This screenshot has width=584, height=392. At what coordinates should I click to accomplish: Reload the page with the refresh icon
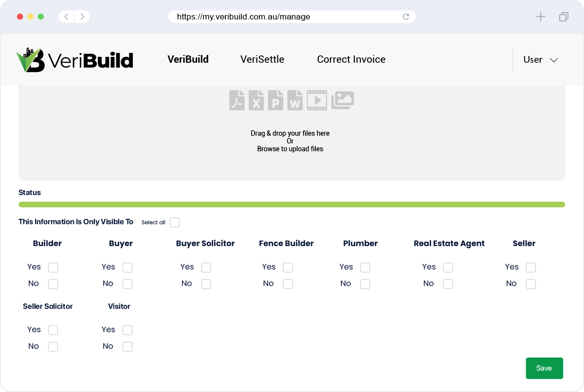click(x=406, y=17)
